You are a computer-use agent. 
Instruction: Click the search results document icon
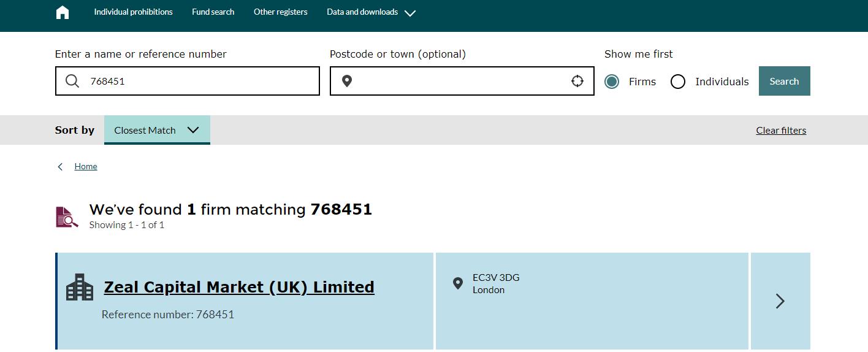click(67, 217)
